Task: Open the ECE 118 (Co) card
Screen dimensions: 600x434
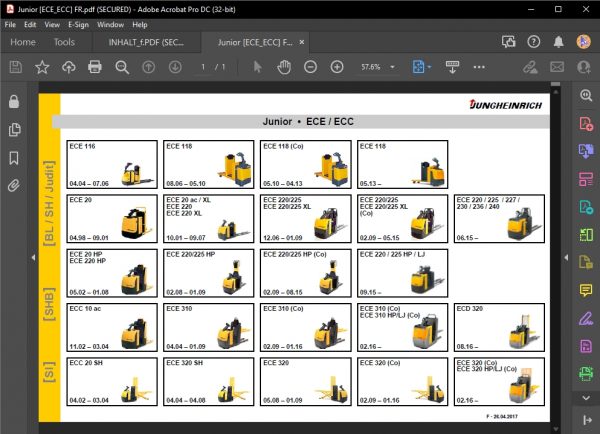Action: coord(305,165)
